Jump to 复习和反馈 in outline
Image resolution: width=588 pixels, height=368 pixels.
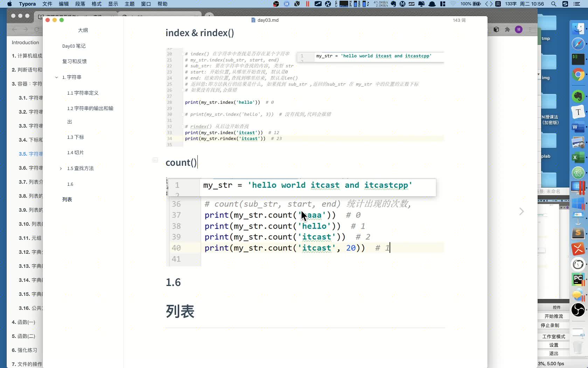75,61
